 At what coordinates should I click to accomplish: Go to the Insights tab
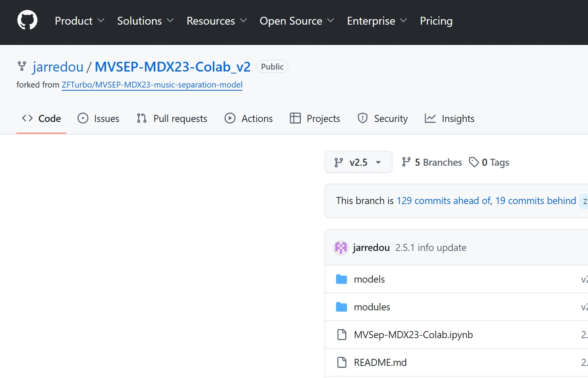coord(450,118)
